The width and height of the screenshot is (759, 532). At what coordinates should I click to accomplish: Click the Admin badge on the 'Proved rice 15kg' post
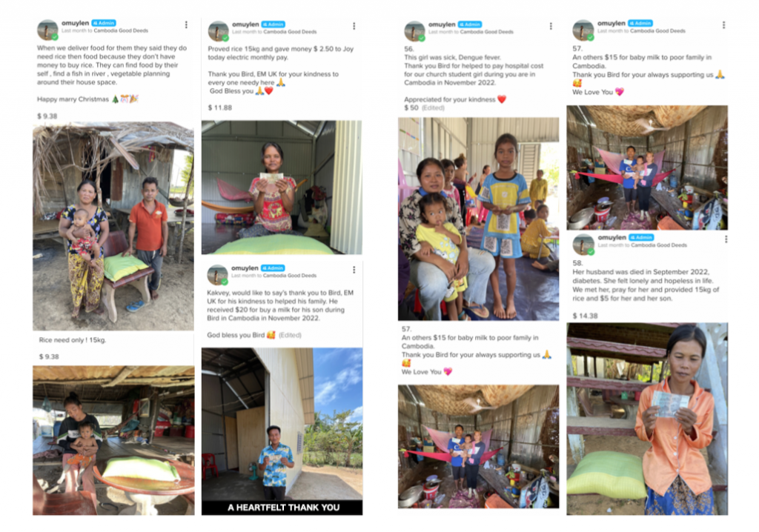[x=273, y=24]
